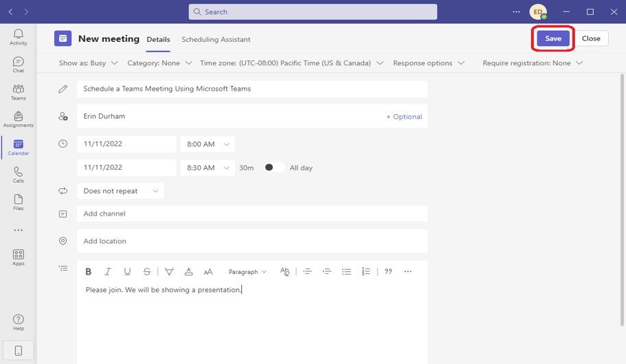Edit the meeting title field
Image resolution: width=626 pixels, height=364 pixels.
(x=252, y=89)
